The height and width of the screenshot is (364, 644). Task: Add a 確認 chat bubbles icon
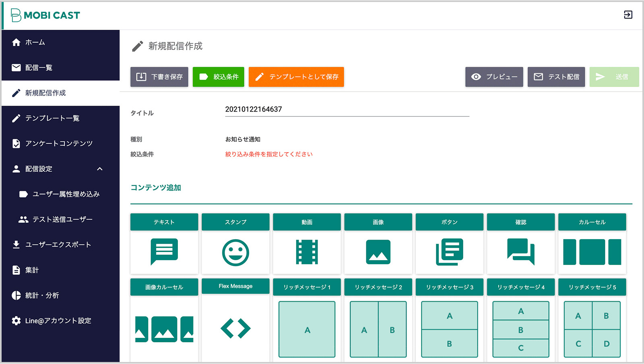[x=521, y=252]
